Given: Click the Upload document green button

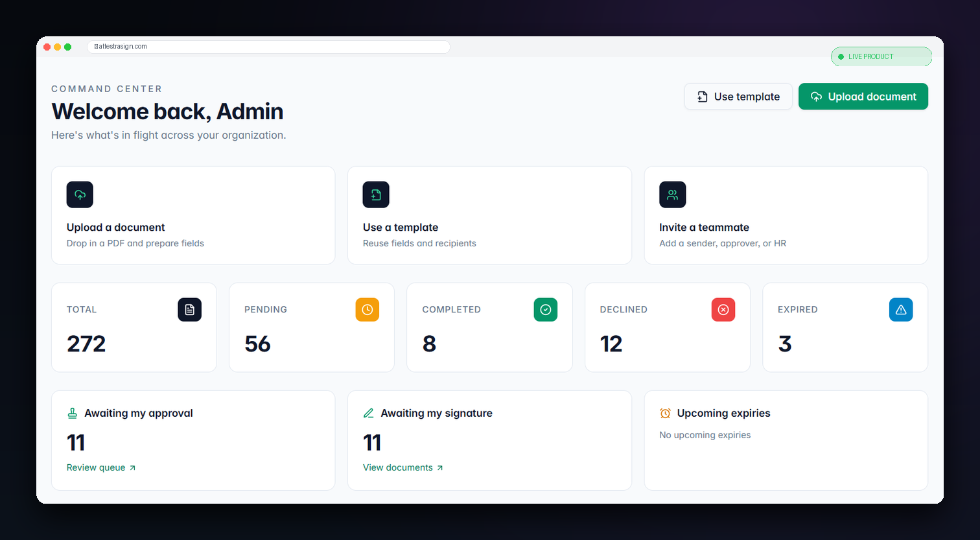Looking at the screenshot, I should tap(863, 97).
